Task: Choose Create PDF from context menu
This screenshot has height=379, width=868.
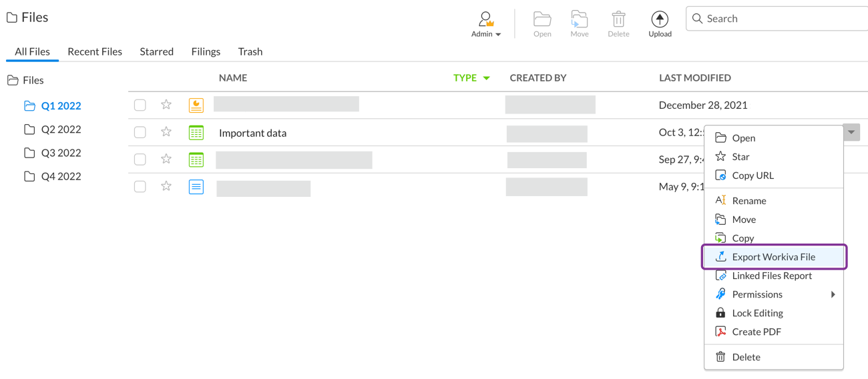Action: click(756, 332)
